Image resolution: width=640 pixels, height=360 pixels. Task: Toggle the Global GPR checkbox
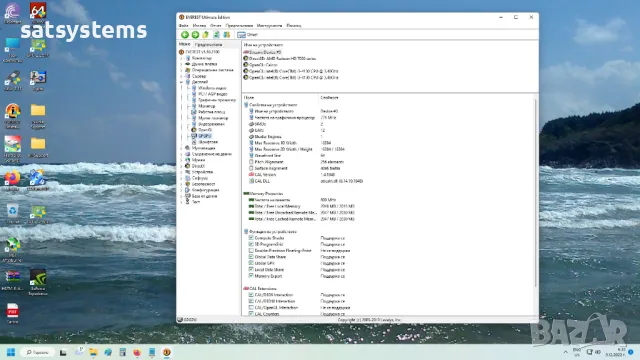(251, 263)
